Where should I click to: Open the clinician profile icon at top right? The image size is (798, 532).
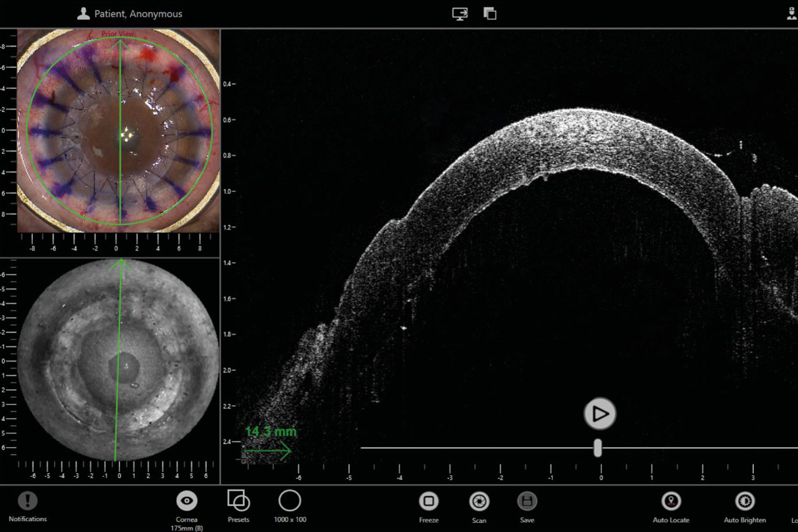(792, 13)
